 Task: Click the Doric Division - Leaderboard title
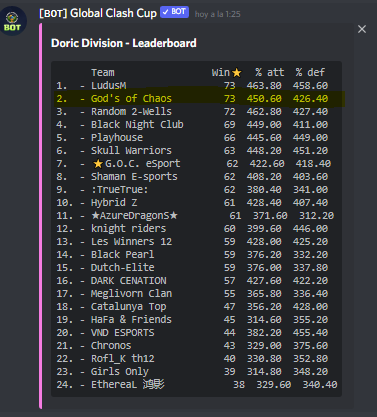tap(124, 43)
